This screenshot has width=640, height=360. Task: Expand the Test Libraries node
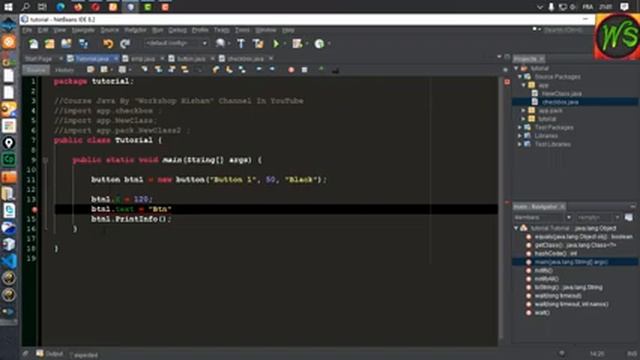point(520,144)
